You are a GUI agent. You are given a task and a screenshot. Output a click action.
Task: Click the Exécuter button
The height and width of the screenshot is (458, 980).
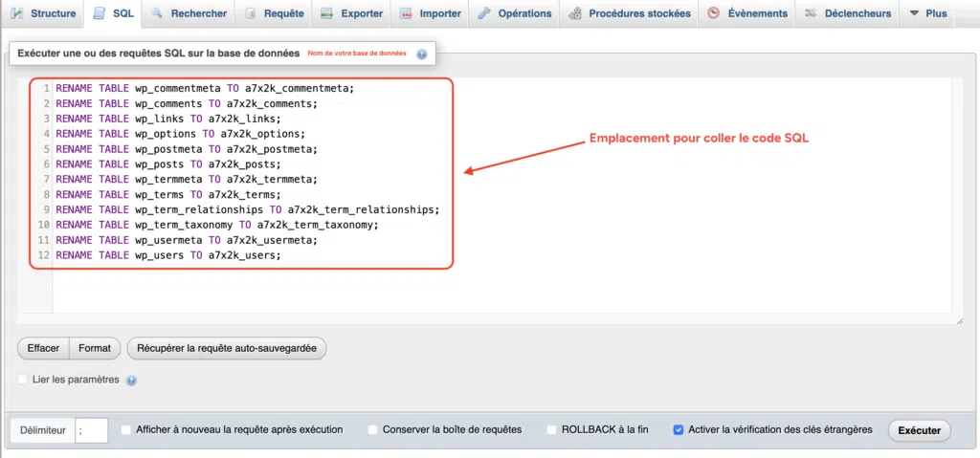pos(919,430)
